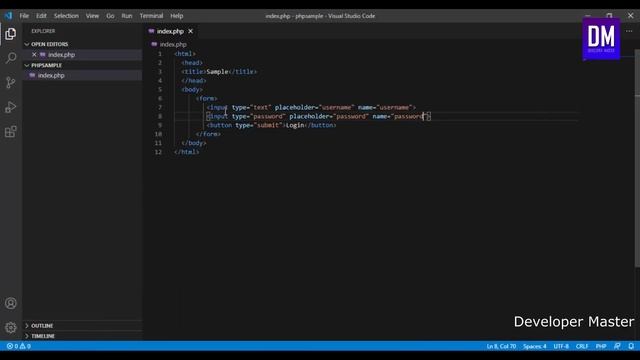The height and width of the screenshot is (360, 640).
Task: Select the index.php editor tab
Action: tap(170, 31)
